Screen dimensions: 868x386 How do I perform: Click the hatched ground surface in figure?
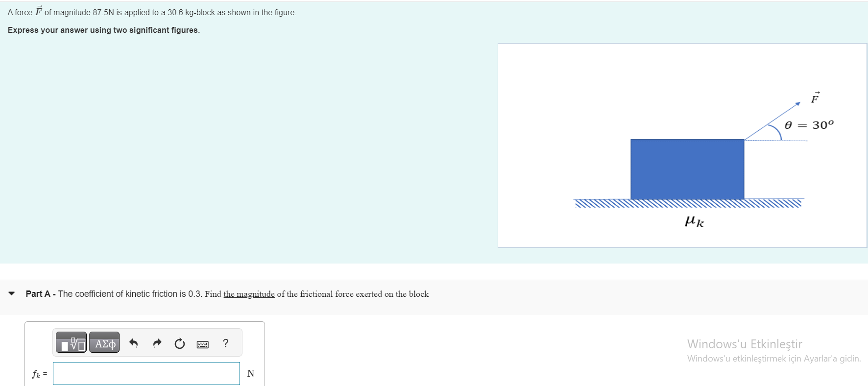(x=689, y=203)
